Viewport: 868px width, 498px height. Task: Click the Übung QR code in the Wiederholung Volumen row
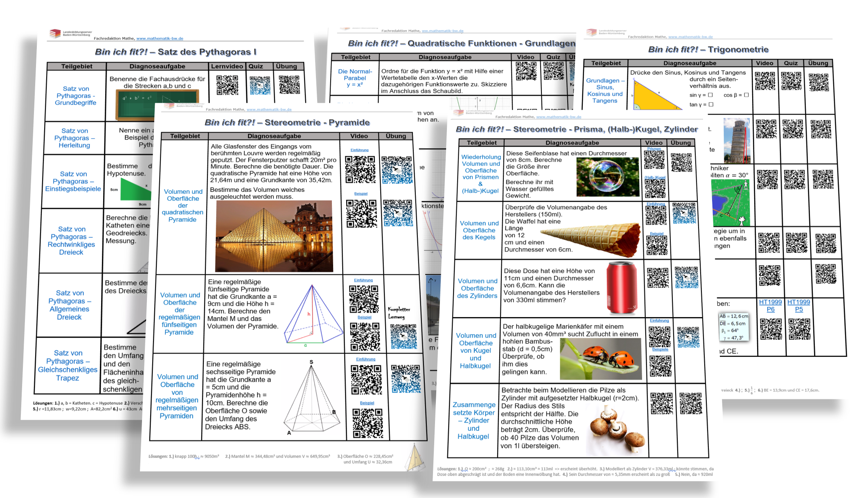[681, 162]
